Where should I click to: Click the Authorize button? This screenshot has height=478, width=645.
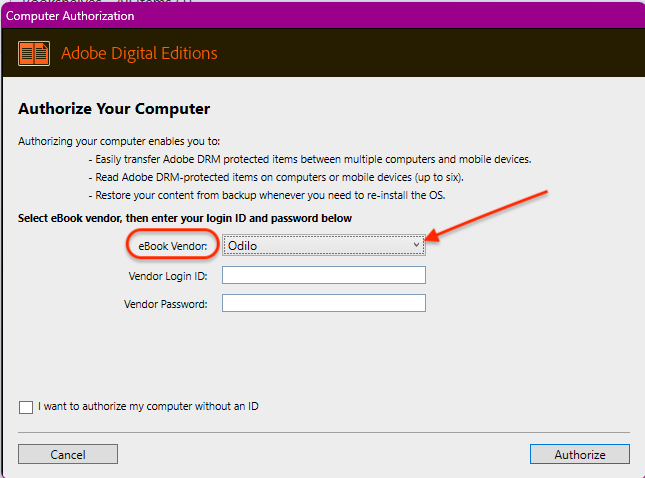tap(580, 454)
